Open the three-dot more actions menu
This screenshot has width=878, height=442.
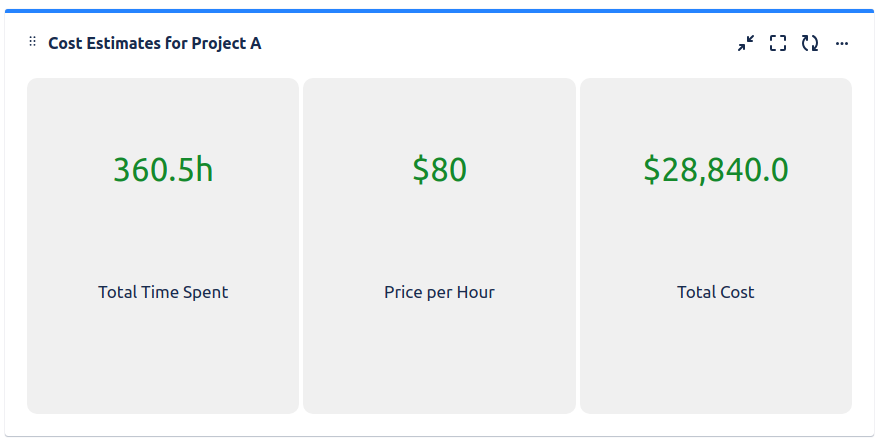point(842,43)
